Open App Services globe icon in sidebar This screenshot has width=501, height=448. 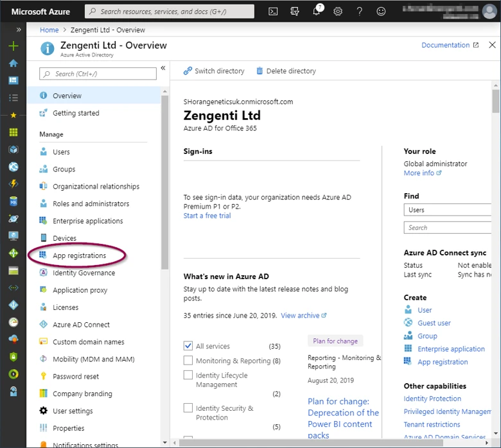pos(13,167)
